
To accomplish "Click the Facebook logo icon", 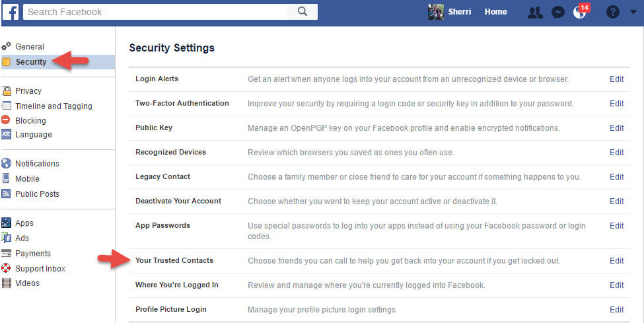I will coord(11,13).
